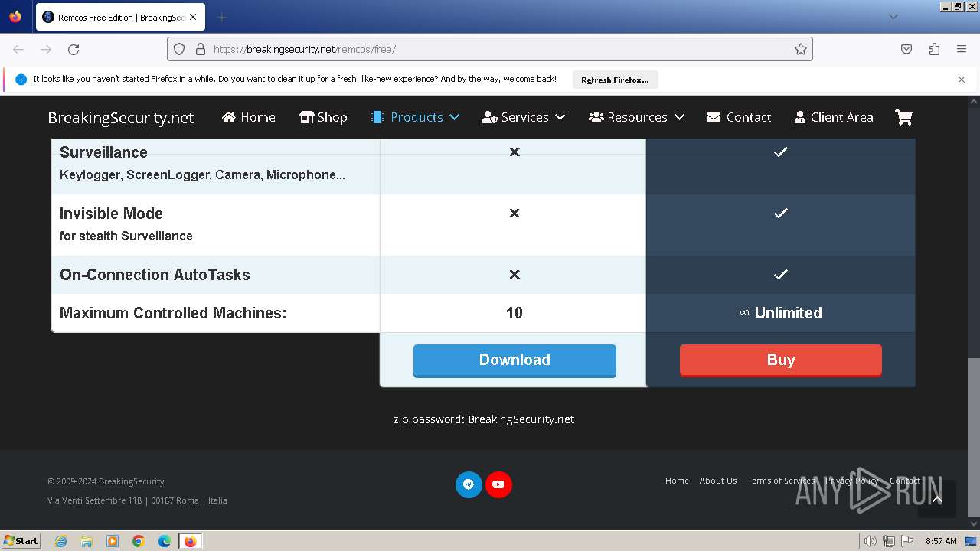Expand the Products menu
The image size is (980, 551).
[415, 117]
